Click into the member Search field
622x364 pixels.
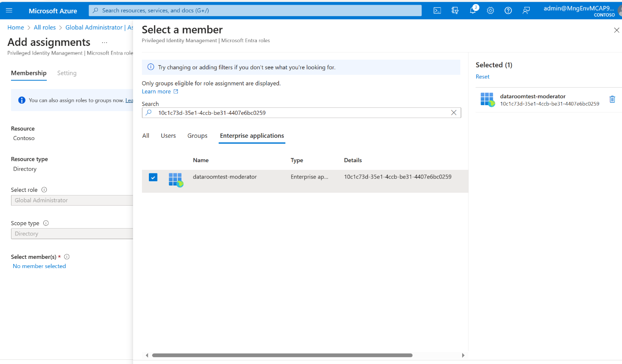click(x=301, y=112)
